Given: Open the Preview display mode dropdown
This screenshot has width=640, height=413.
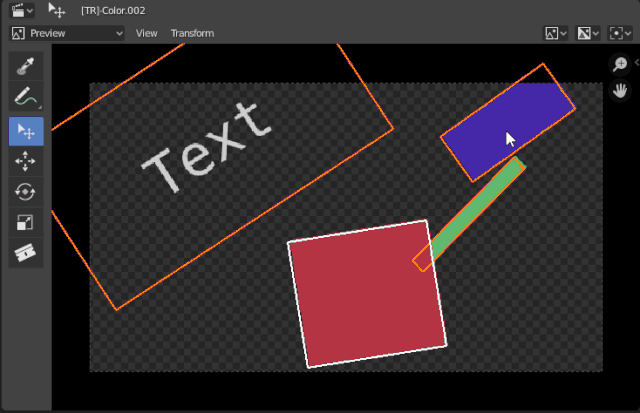Looking at the screenshot, I should pyautogui.click(x=67, y=33).
